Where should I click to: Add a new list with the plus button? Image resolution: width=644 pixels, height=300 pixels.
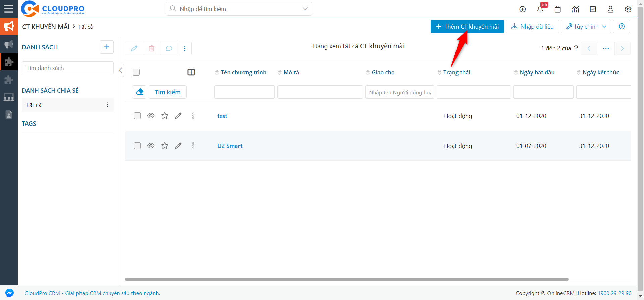107,47
